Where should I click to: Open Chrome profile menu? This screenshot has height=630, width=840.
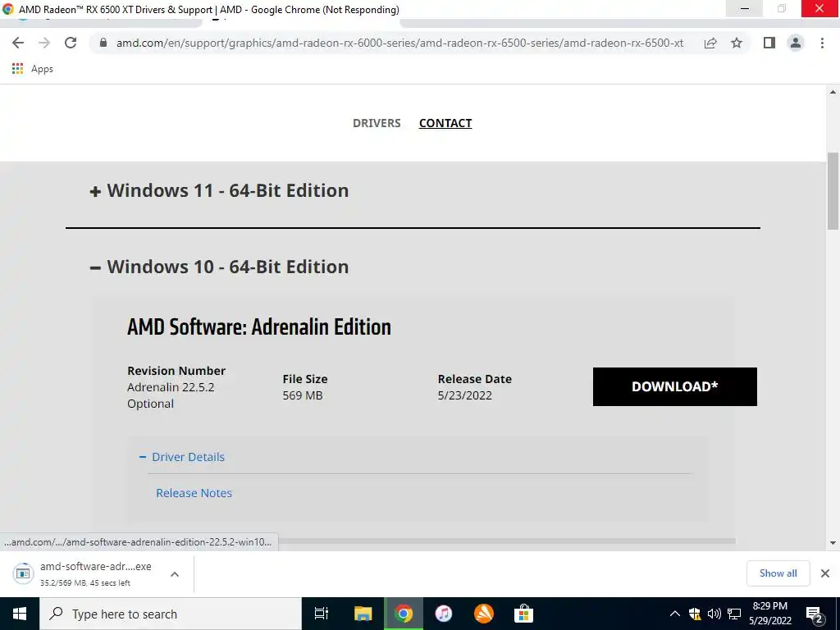click(796, 43)
